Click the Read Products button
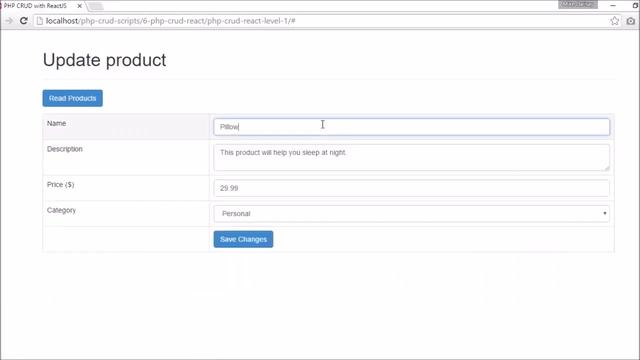Viewport: 640px width, 360px height. point(73,98)
